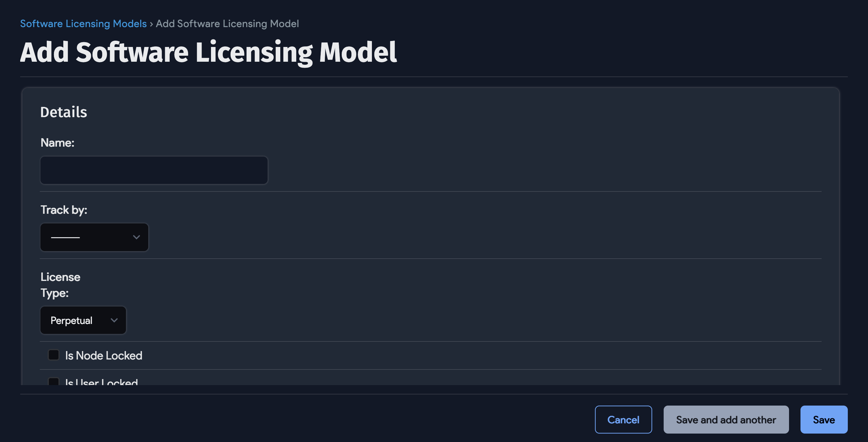Click the Add Software Licensing Model page title
Image resolution: width=868 pixels, height=442 pixels.
208,52
